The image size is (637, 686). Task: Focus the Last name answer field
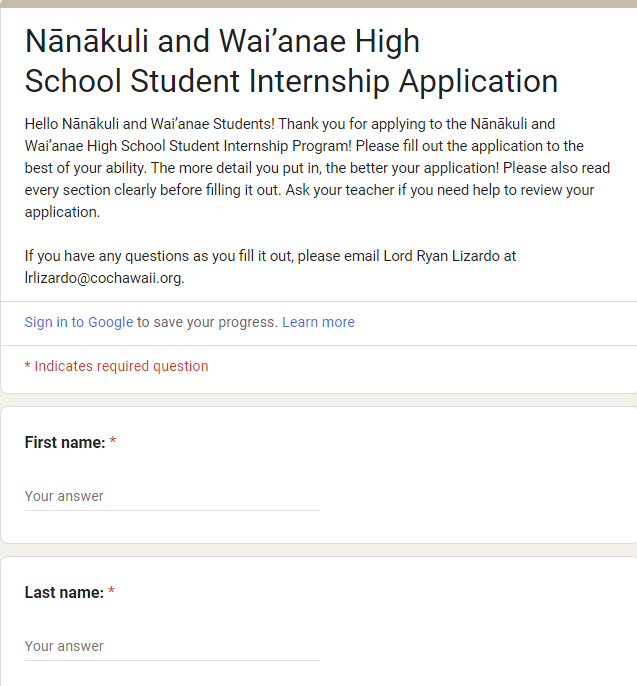coord(172,647)
